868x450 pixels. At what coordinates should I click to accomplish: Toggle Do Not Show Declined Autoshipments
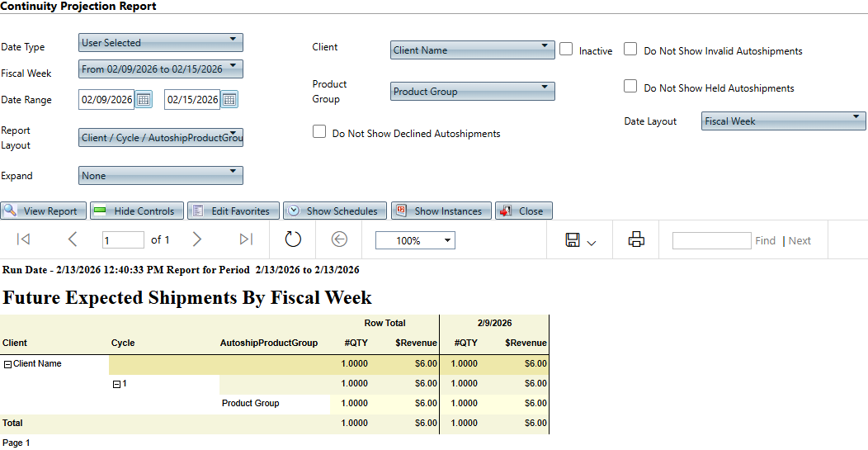pyautogui.click(x=319, y=132)
